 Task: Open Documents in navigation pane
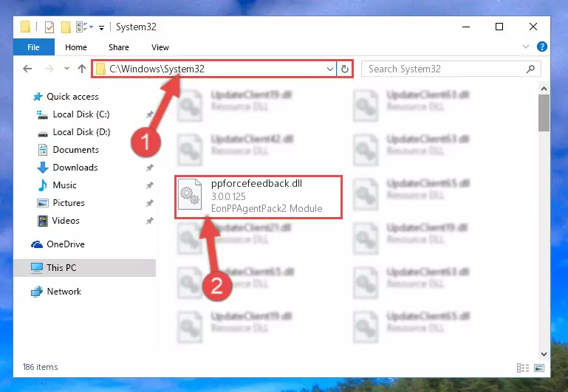click(76, 150)
